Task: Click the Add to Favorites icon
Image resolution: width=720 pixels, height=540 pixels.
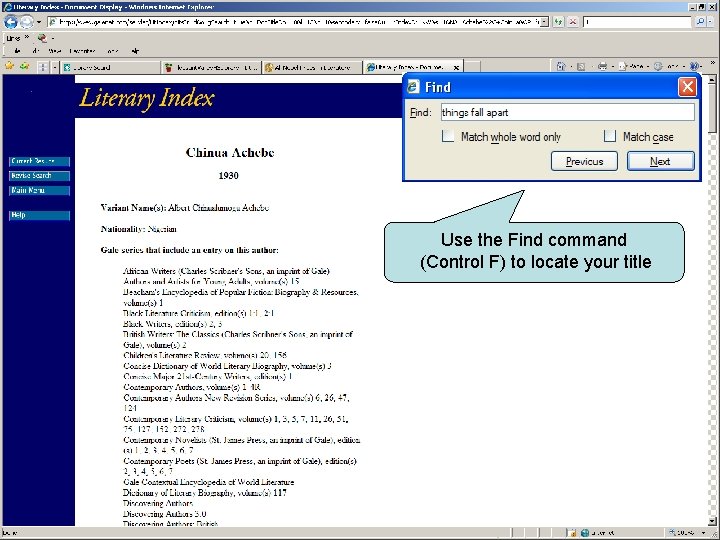Action: click(x=24, y=66)
